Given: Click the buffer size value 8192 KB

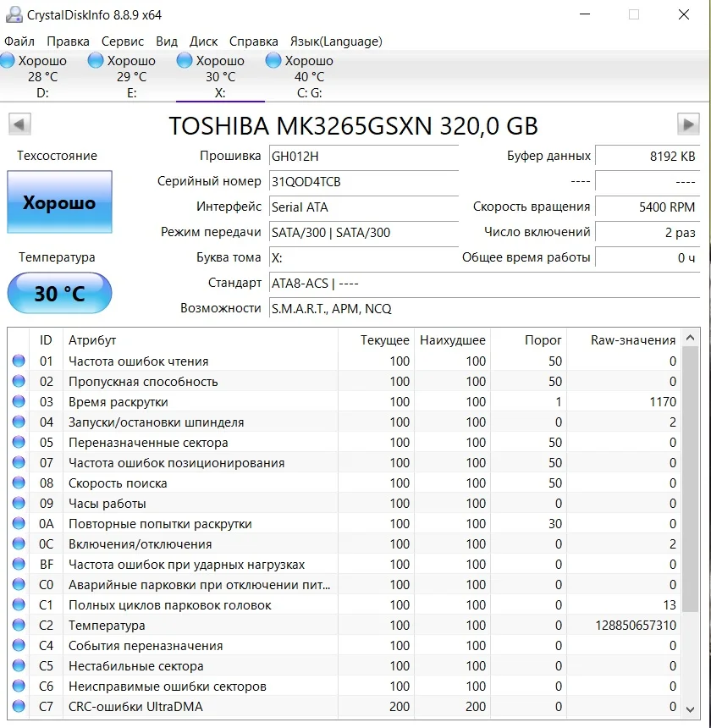Looking at the screenshot, I should click(x=648, y=157).
